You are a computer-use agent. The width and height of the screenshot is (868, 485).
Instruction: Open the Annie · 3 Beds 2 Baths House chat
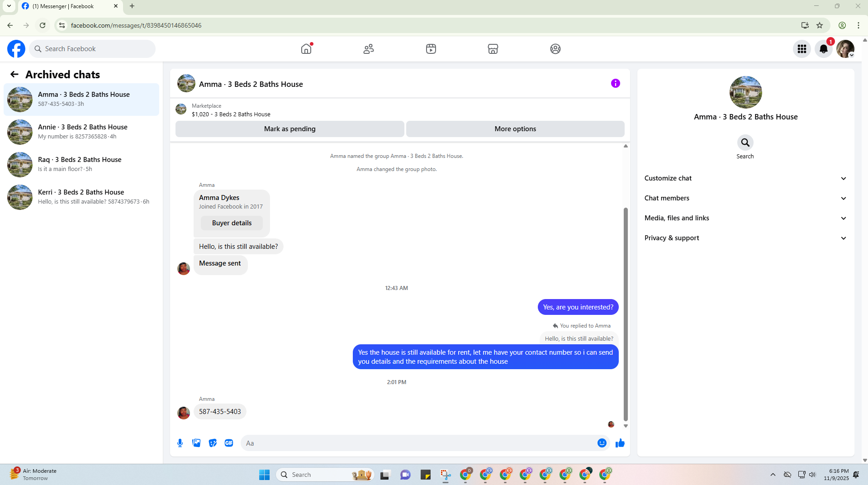point(81,132)
